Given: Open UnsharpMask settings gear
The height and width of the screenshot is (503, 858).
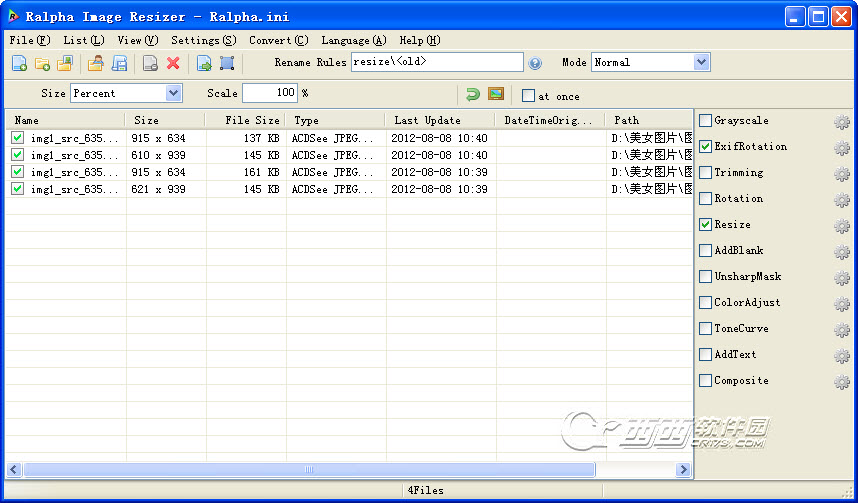Looking at the screenshot, I should [x=842, y=278].
